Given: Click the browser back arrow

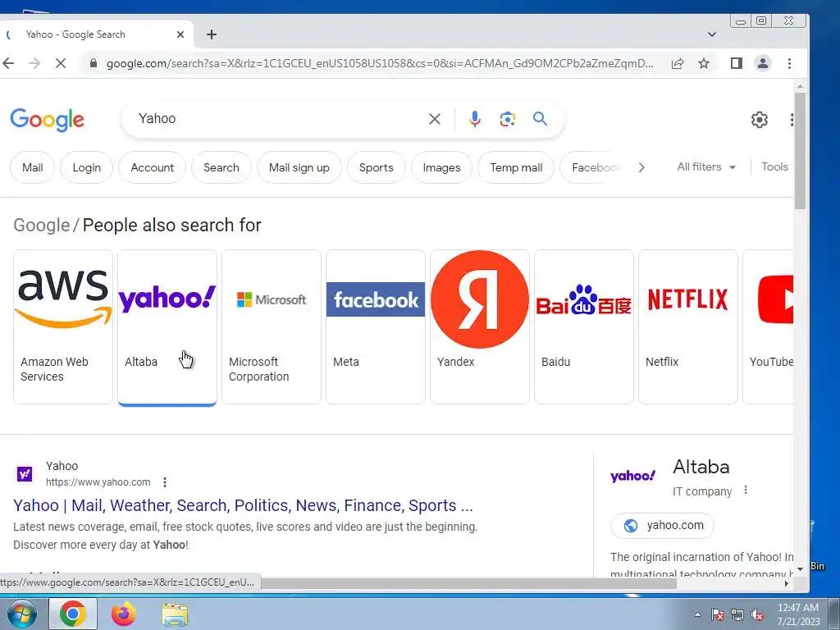Looking at the screenshot, I should click(8, 63).
